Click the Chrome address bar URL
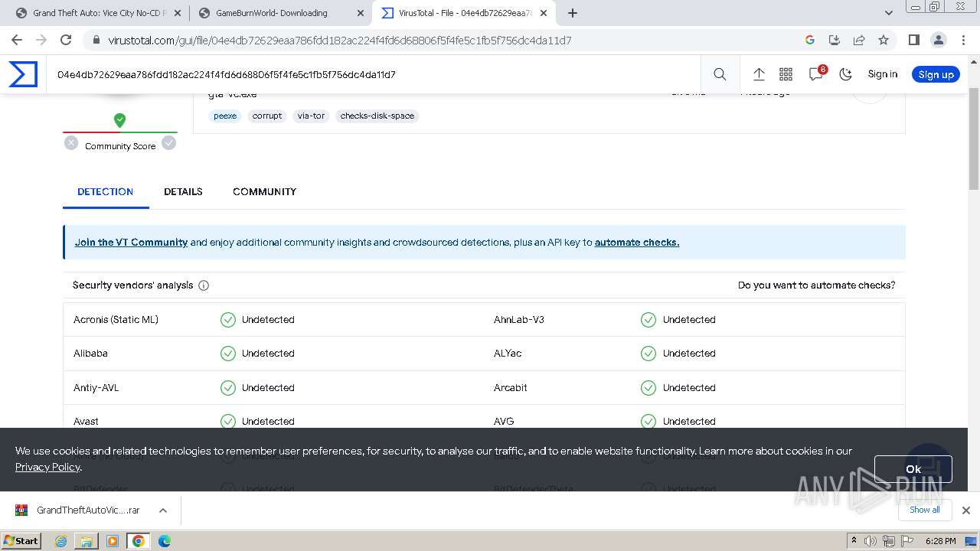 (x=340, y=40)
